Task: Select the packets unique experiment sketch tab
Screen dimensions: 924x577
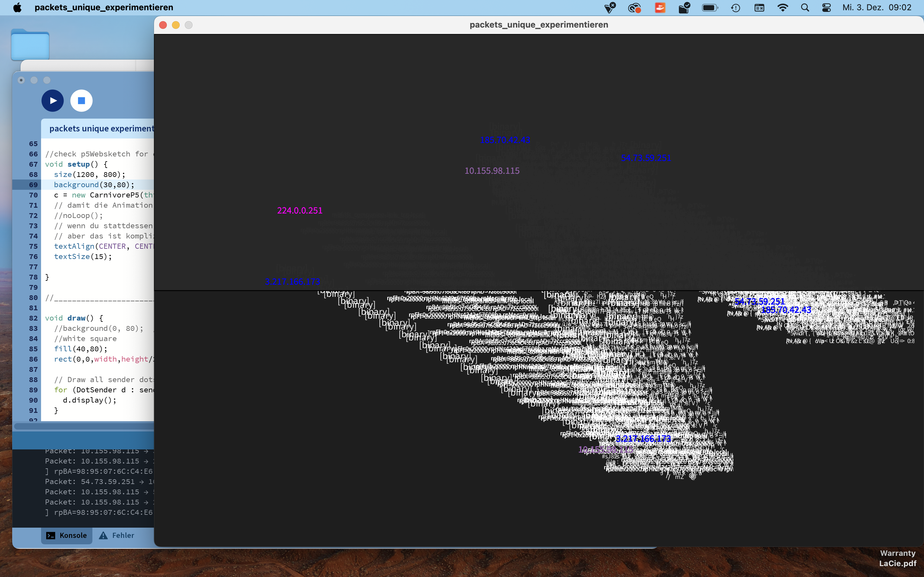Action: [101, 128]
